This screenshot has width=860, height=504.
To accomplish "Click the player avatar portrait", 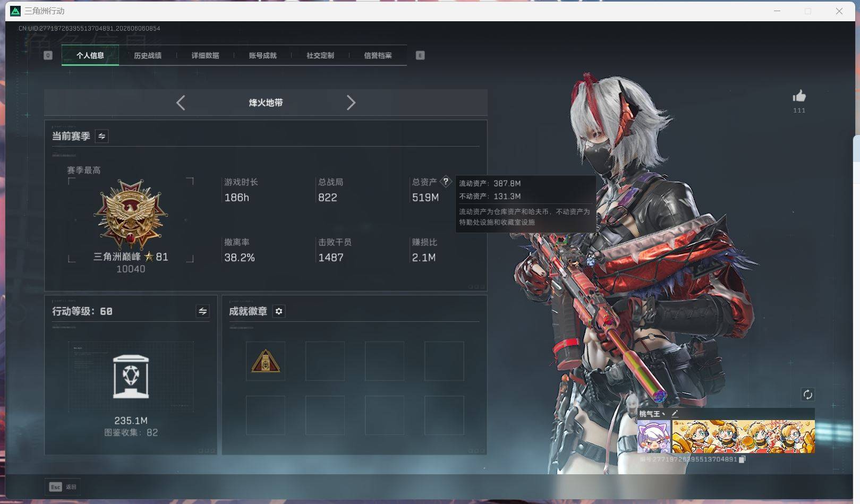I will tap(653, 437).
